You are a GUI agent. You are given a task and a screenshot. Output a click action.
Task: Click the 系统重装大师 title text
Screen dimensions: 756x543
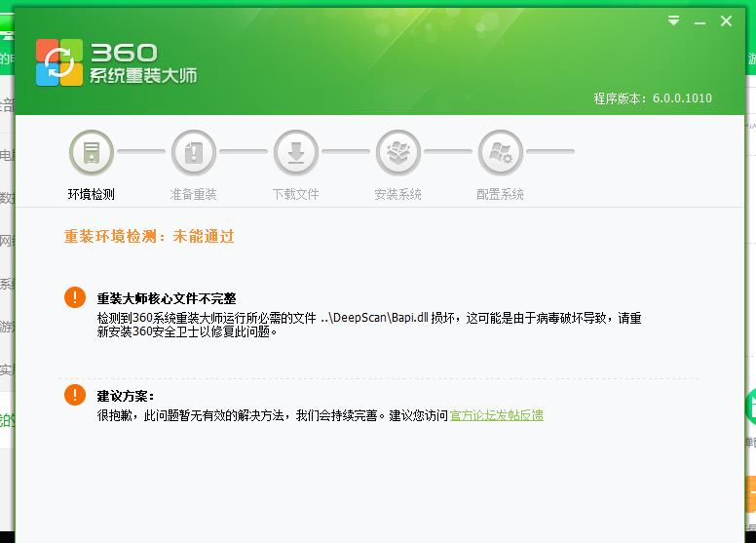click(x=143, y=76)
